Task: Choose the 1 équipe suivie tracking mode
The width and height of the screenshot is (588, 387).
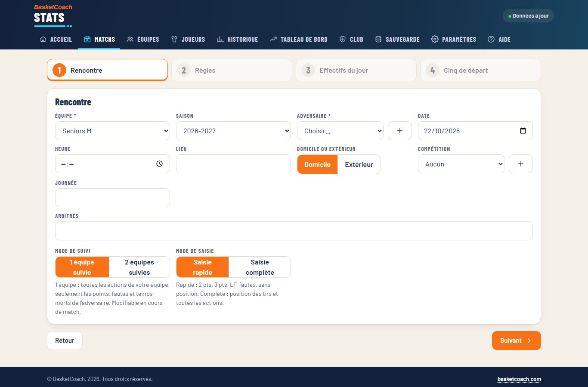Action: coord(82,267)
